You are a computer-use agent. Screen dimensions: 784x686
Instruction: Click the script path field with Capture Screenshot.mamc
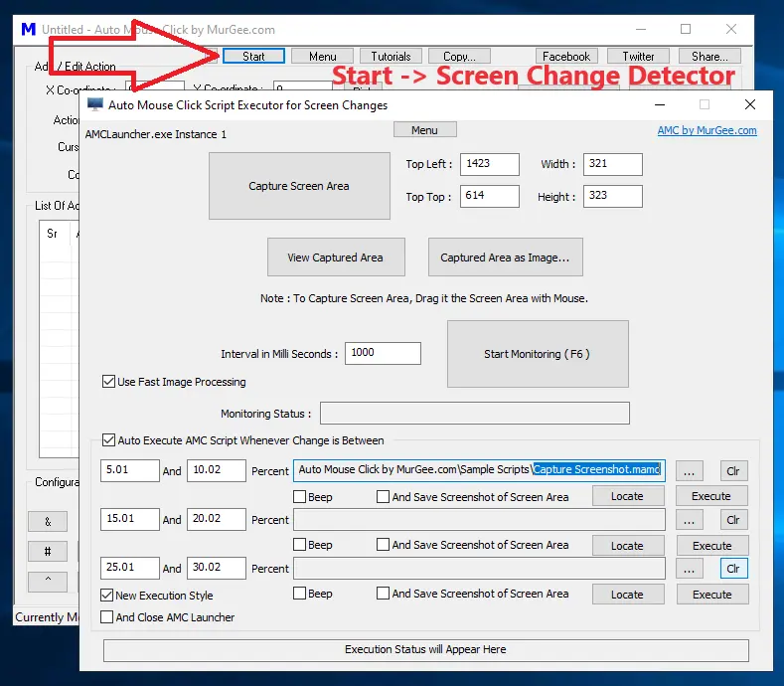479,471
